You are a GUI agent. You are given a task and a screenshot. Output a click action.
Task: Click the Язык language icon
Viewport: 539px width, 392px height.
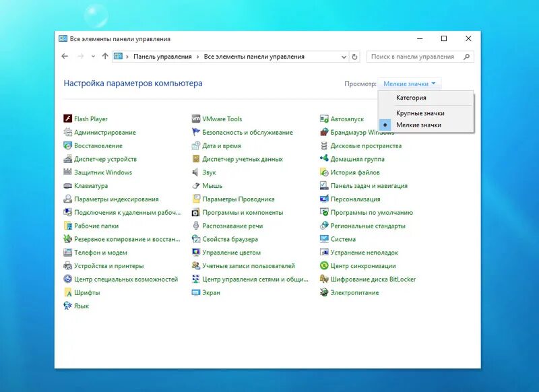click(x=68, y=306)
